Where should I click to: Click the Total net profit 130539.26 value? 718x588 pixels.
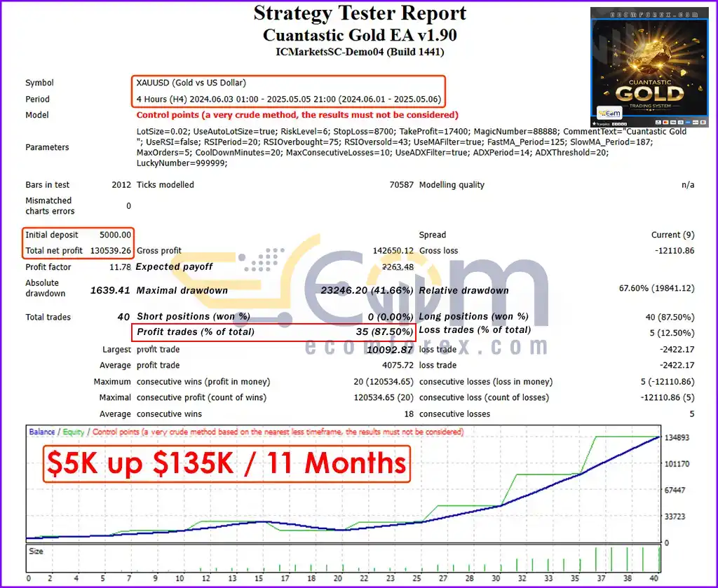click(110, 251)
